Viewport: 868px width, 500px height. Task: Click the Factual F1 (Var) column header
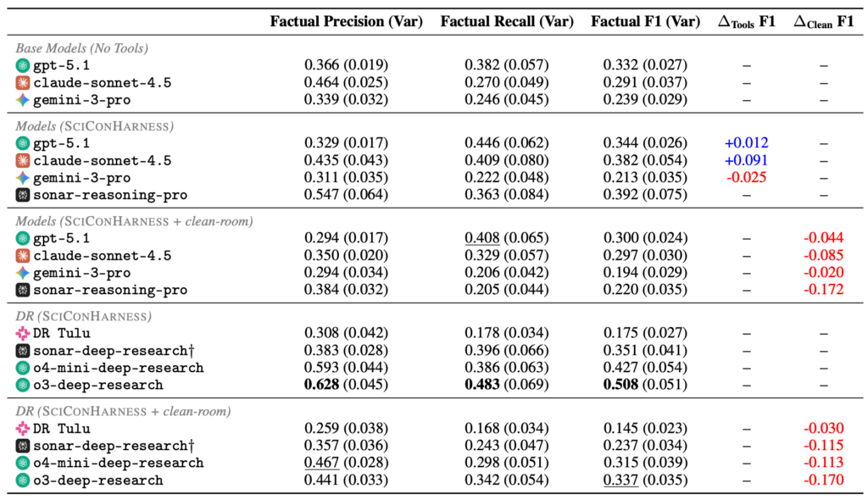click(x=645, y=21)
